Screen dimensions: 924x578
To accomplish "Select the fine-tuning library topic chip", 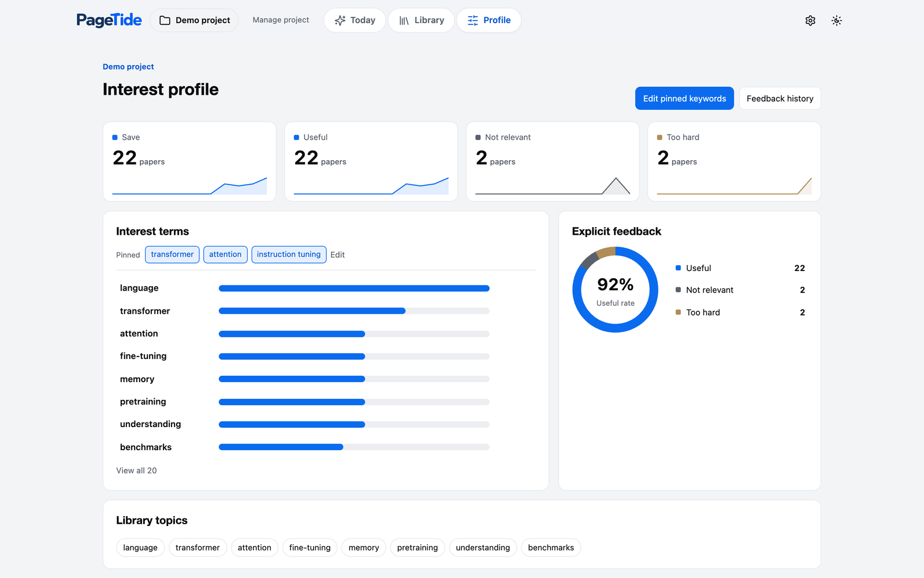I will point(310,547).
